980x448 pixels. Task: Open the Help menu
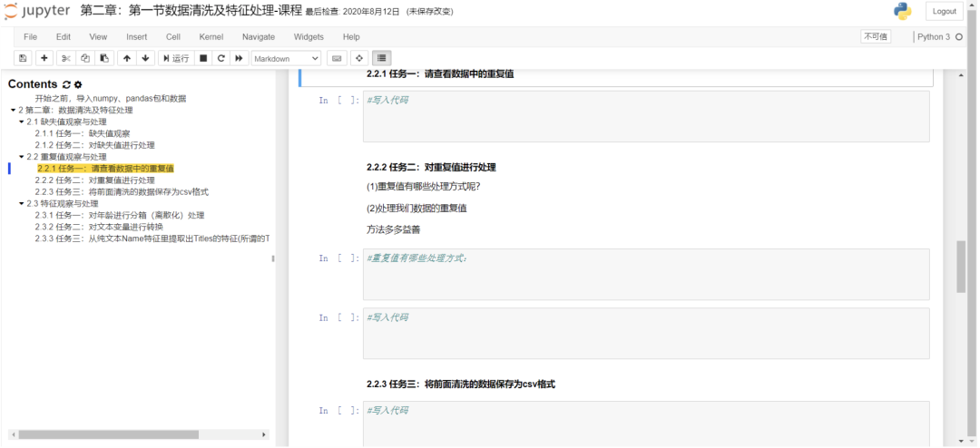click(351, 37)
